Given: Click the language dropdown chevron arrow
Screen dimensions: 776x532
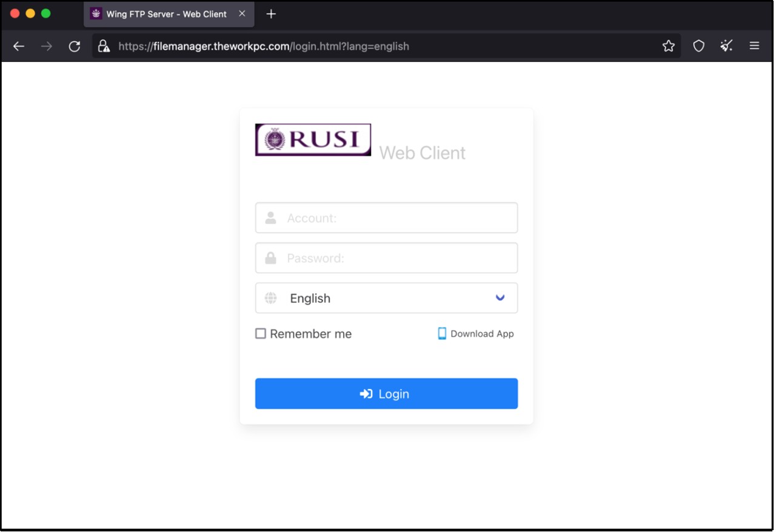Looking at the screenshot, I should pyautogui.click(x=500, y=298).
